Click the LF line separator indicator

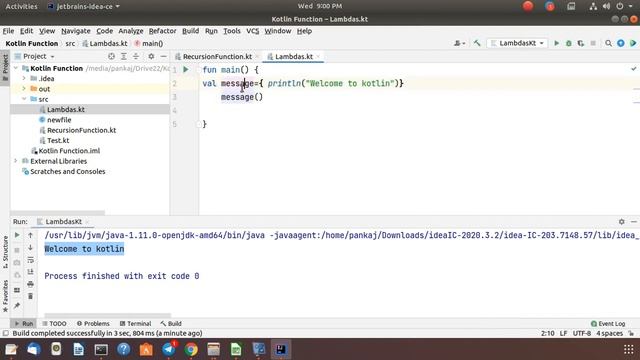tap(563, 333)
